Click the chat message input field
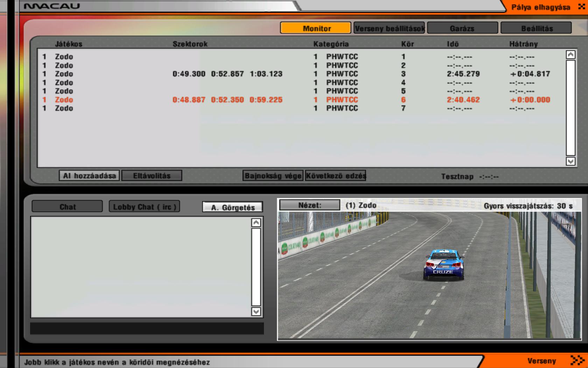This screenshot has height=368, width=588. (x=147, y=328)
